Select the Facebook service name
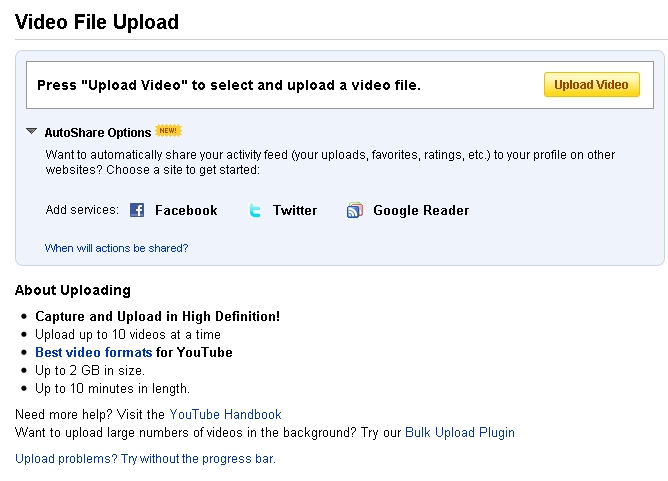This screenshot has height=481, width=668. pos(186,210)
